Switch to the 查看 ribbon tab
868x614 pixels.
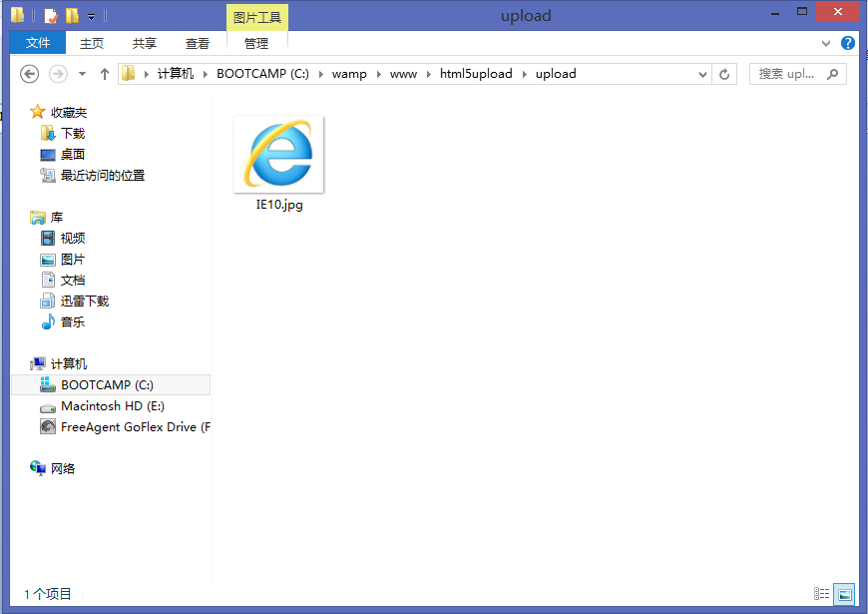[x=198, y=43]
